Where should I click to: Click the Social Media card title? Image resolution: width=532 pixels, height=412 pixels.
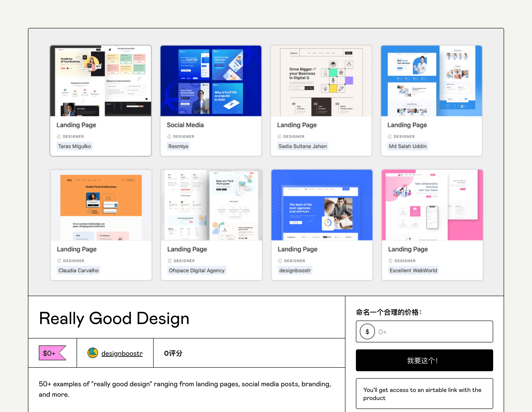point(185,125)
